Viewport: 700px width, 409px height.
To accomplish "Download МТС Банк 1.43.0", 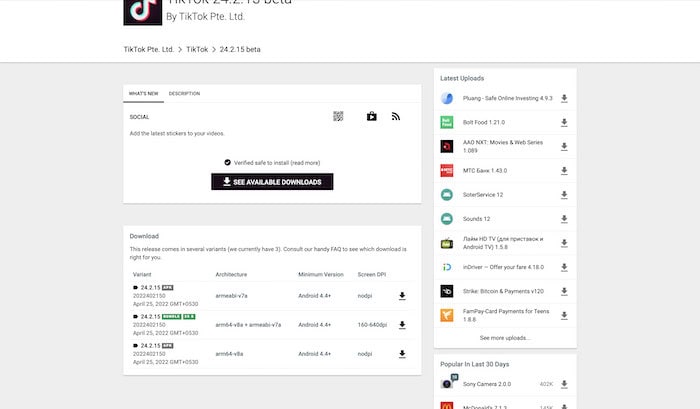I will (564, 171).
